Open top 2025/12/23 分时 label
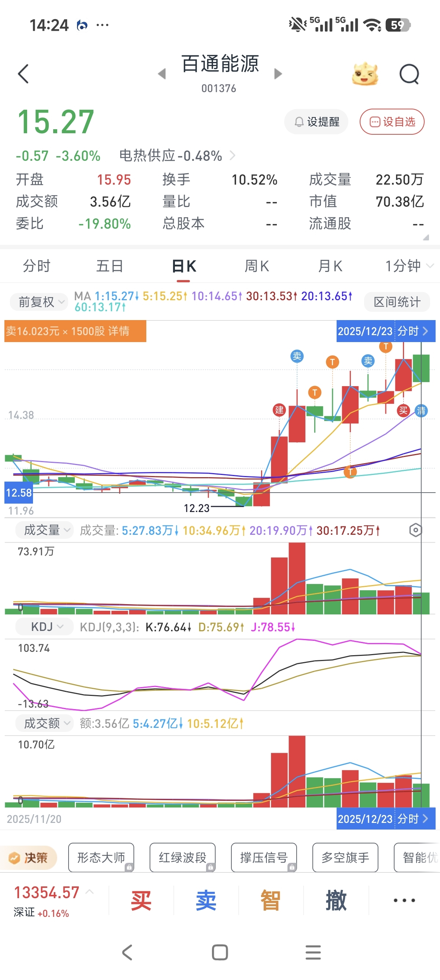This screenshot has height=980, width=440. (x=386, y=331)
